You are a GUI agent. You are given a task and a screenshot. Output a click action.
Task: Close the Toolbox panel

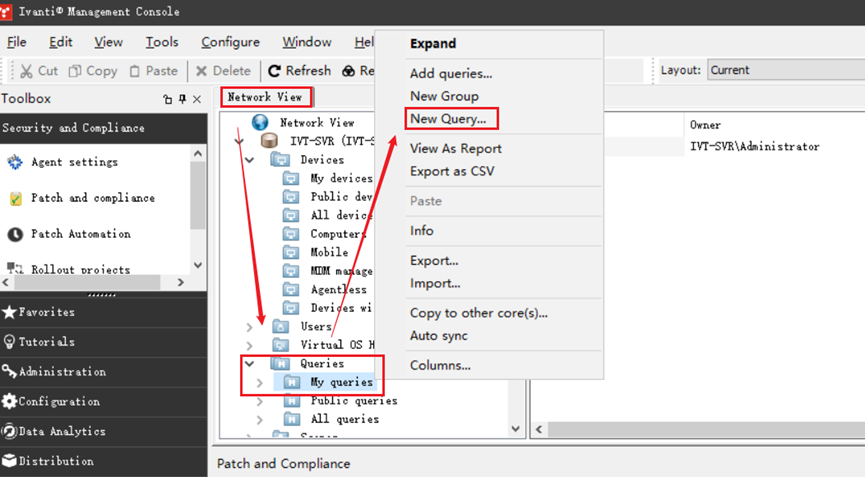[x=197, y=99]
